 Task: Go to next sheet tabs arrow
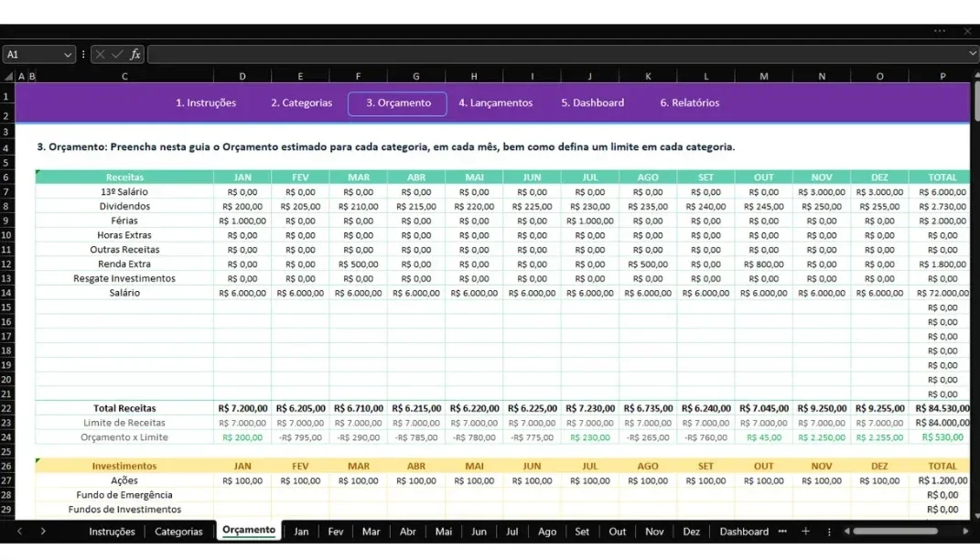43,532
